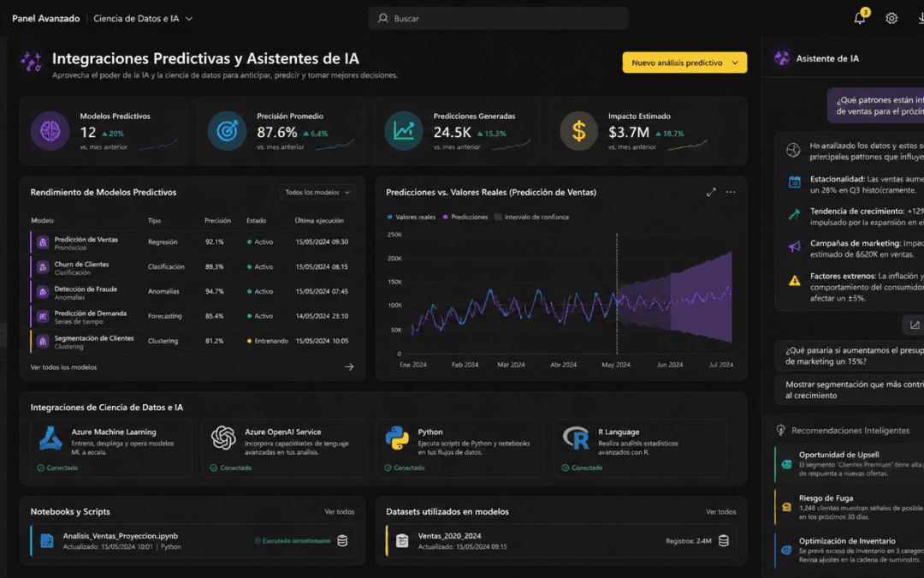The height and width of the screenshot is (578, 924).
Task: Click the Entrenando status label
Action: click(x=271, y=341)
